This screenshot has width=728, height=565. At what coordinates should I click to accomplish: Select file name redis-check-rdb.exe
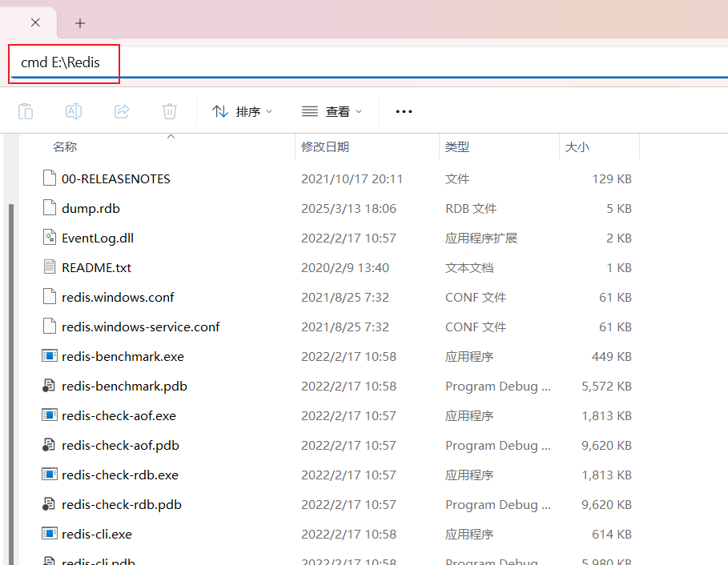(x=120, y=475)
